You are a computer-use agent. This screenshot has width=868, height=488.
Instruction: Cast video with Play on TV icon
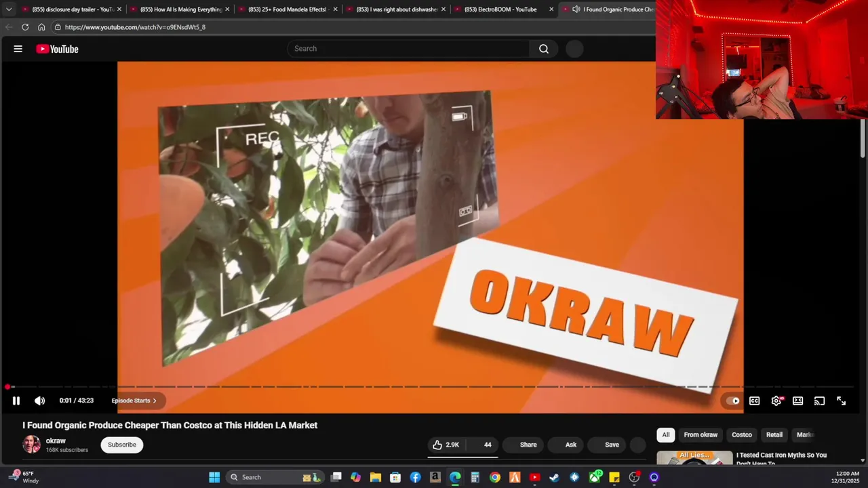tap(819, 401)
